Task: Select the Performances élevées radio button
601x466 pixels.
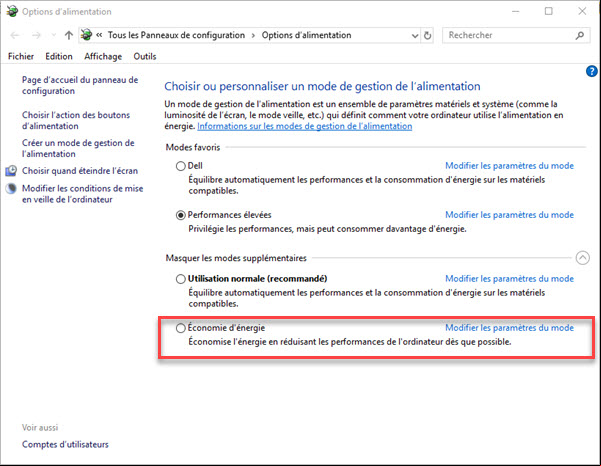Action: tap(181, 215)
